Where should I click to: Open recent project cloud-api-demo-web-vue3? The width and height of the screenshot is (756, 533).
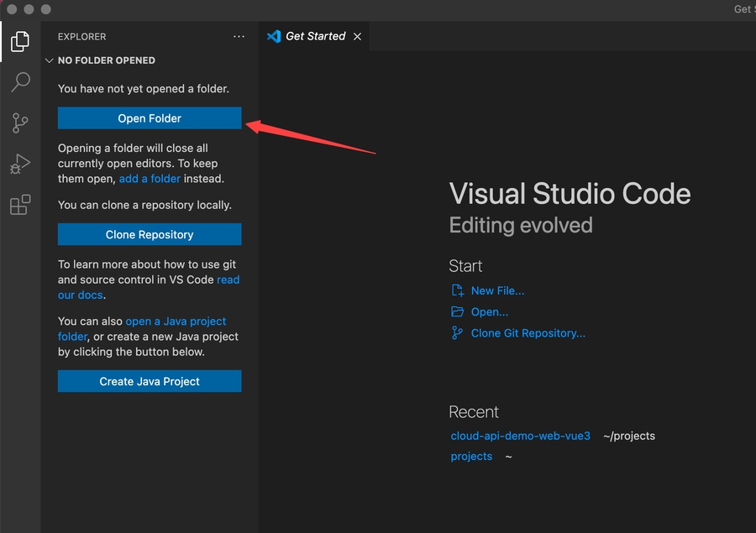click(520, 436)
